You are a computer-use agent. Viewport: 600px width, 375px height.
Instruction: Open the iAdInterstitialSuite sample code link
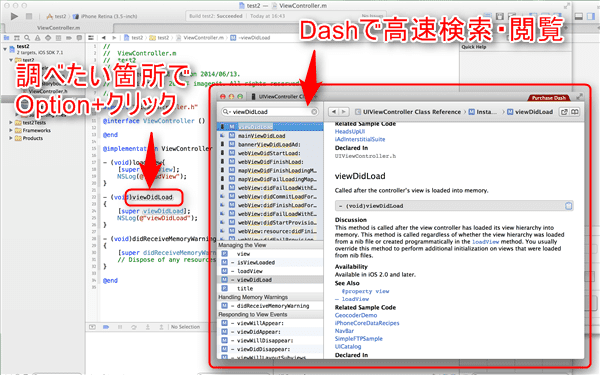(360, 139)
